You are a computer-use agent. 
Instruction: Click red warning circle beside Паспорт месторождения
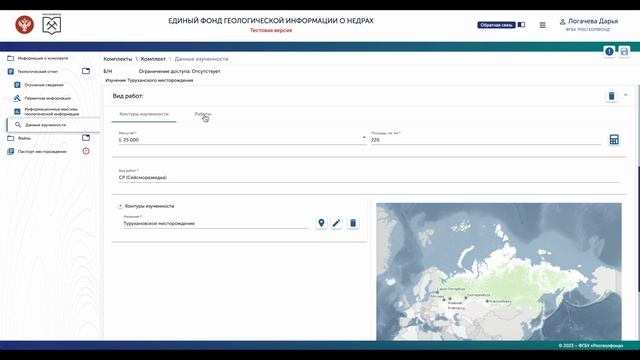(86, 151)
